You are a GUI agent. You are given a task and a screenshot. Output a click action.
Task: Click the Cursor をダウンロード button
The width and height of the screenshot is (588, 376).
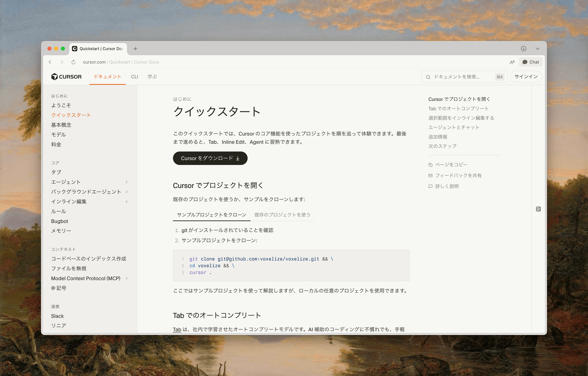point(210,158)
